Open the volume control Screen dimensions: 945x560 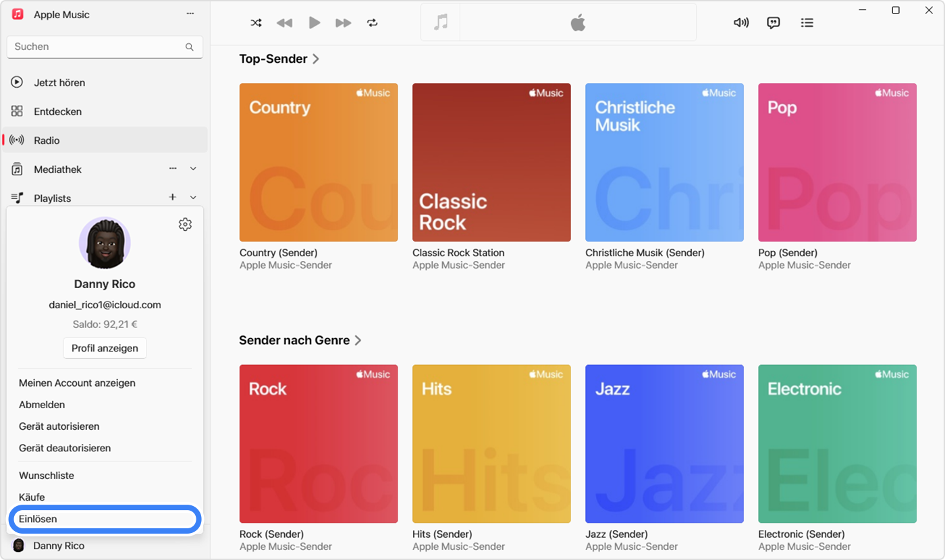741,22
